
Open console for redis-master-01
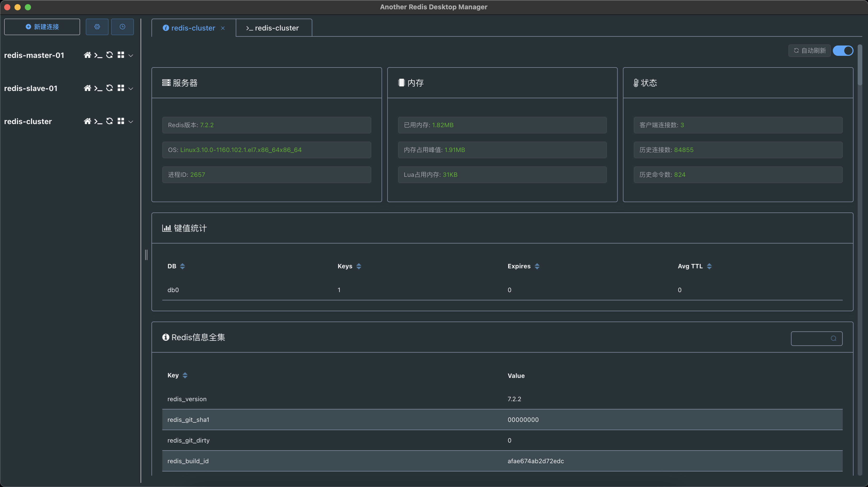[x=98, y=55]
